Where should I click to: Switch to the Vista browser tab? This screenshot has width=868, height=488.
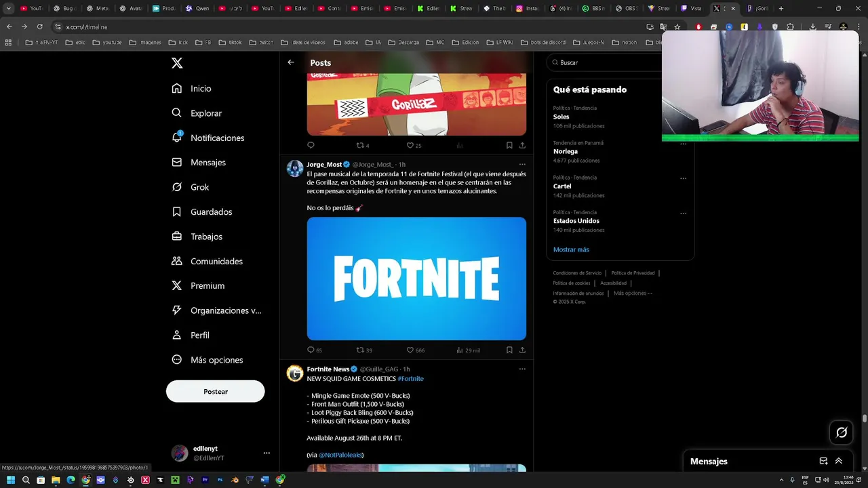click(x=691, y=9)
